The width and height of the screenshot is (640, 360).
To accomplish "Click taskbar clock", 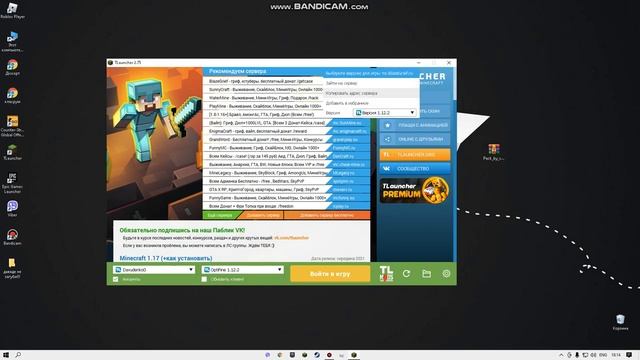I will tap(616, 355).
